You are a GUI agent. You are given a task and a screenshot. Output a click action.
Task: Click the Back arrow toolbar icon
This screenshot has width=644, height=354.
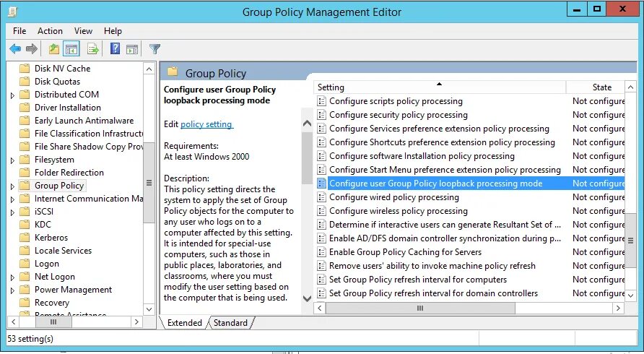pyautogui.click(x=15, y=49)
